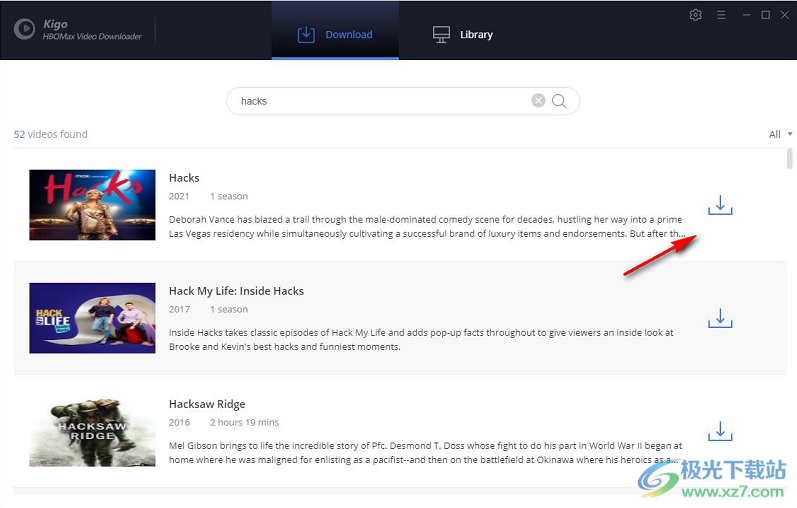Open the settings gear icon
The height and width of the screenshot is (508, 797).
695,15
